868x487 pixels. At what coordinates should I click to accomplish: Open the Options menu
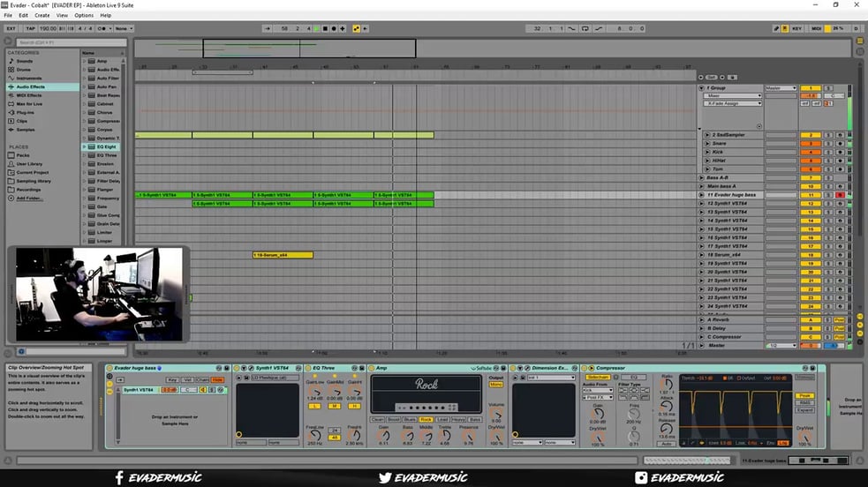[84, 16]
